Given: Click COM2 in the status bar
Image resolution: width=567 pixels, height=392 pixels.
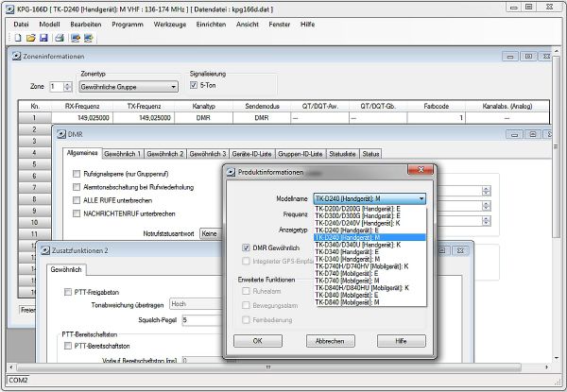Looking at the screenshot, I should tap(18, 380).
